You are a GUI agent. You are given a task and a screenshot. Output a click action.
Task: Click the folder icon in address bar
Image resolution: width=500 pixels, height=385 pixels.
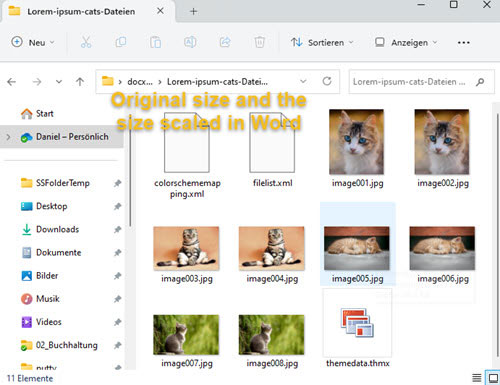point(108,81)
